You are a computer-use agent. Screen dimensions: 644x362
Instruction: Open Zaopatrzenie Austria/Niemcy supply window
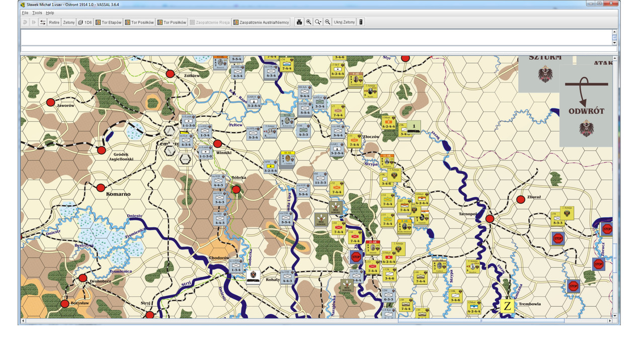tap(261, 22)
